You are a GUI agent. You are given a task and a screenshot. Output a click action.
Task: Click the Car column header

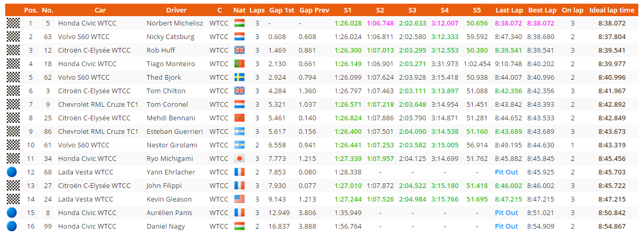point(100,10)
